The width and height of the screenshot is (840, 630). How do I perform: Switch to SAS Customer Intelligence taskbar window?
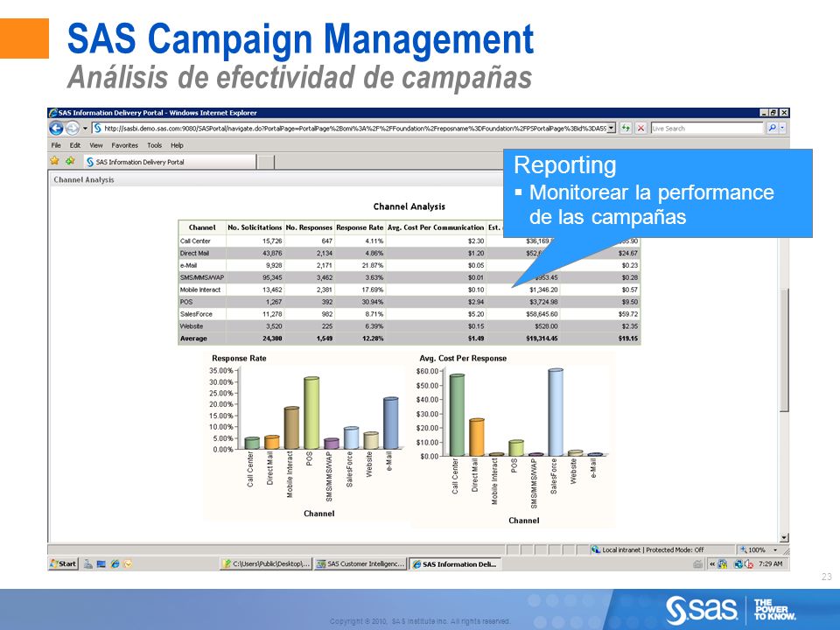click(360, 563)
